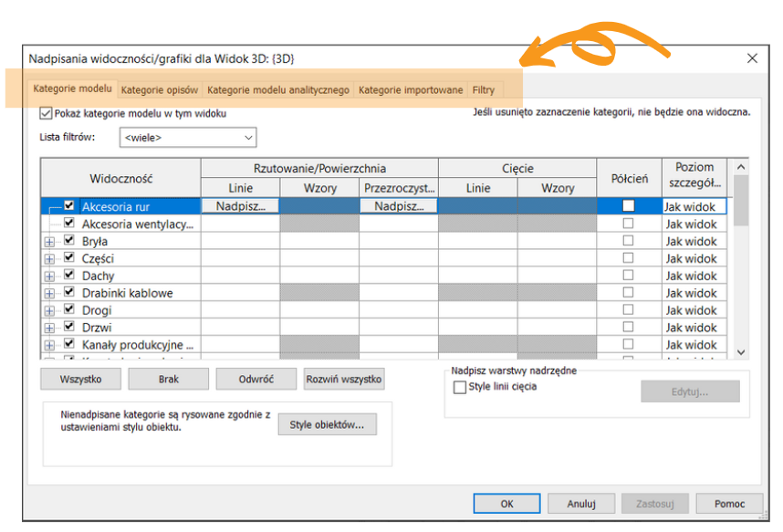Open the Lista filtrów dropdown
The image size is (783, 532).
(188, 138)
